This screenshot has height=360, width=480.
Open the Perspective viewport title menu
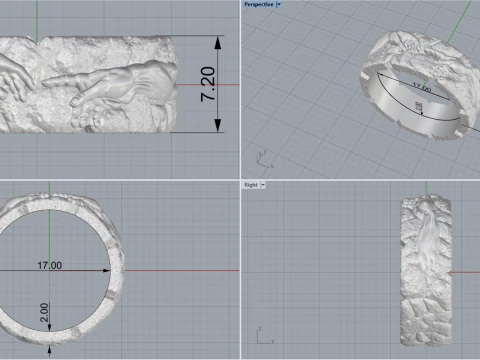coord(259,4)
